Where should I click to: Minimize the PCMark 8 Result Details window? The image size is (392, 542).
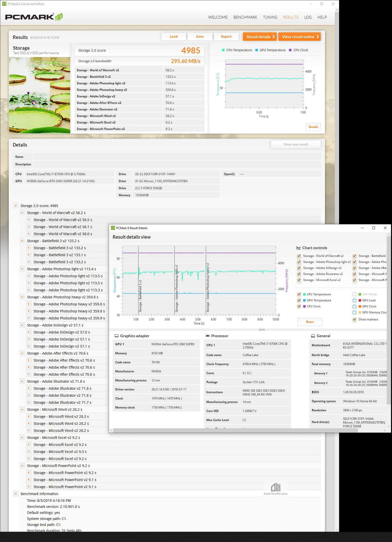pos(362,228)
